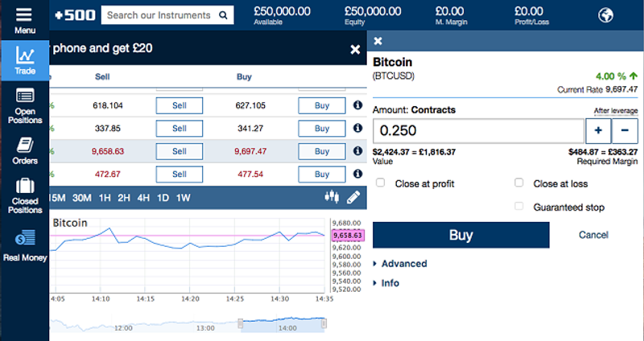Click the 12:00 area on the overview chart
This screenshot has width=644, height=341.
coord(123,328)
